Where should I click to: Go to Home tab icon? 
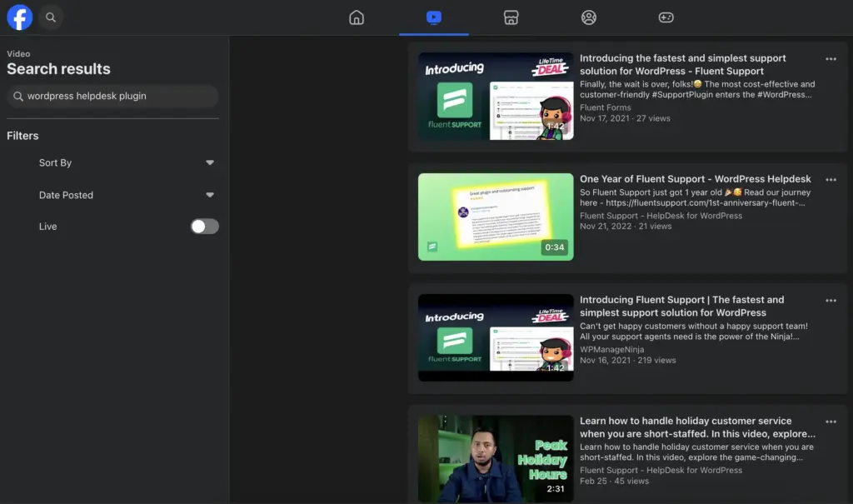(357, 17)
